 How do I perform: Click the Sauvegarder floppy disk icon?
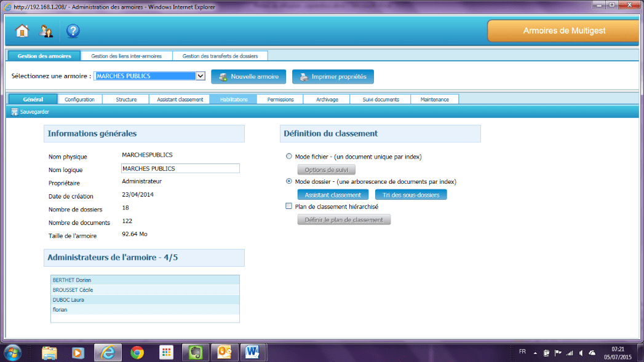tap(15, 112)
